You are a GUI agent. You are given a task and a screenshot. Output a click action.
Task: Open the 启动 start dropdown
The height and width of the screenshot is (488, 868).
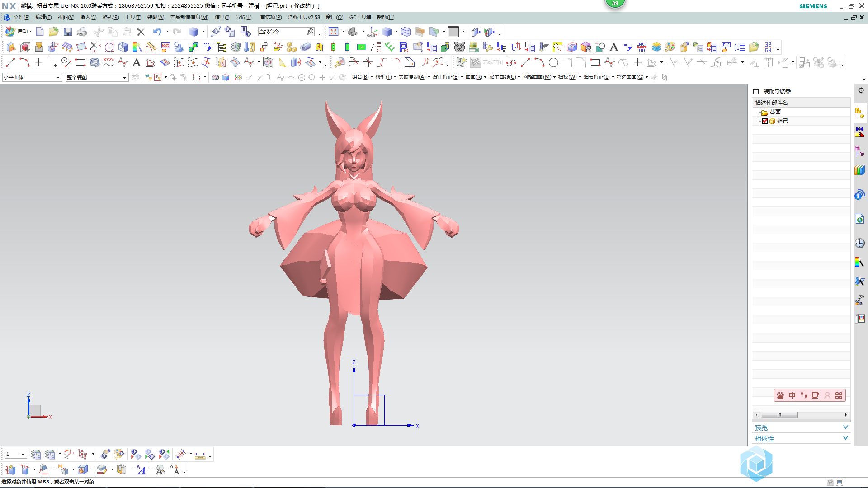coord(19,32)
